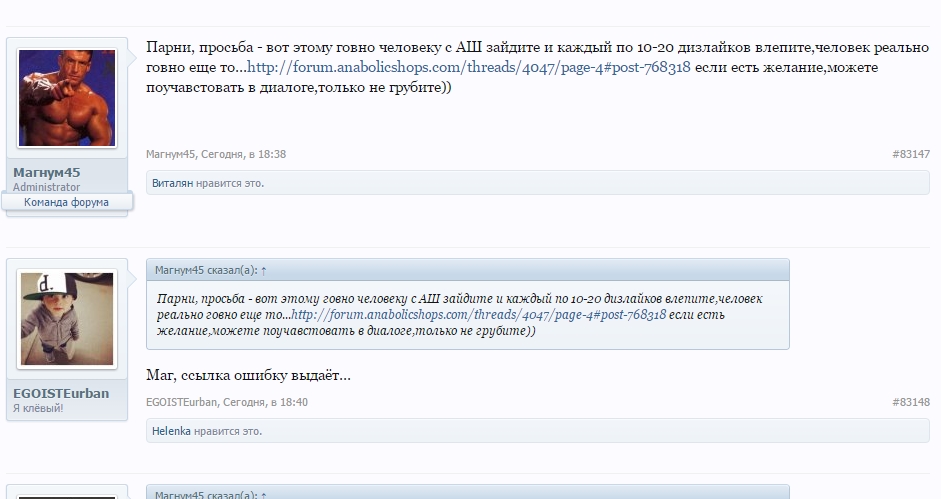
Task: Click the Administrator title under Магнум45
Action: pos(46,187)
